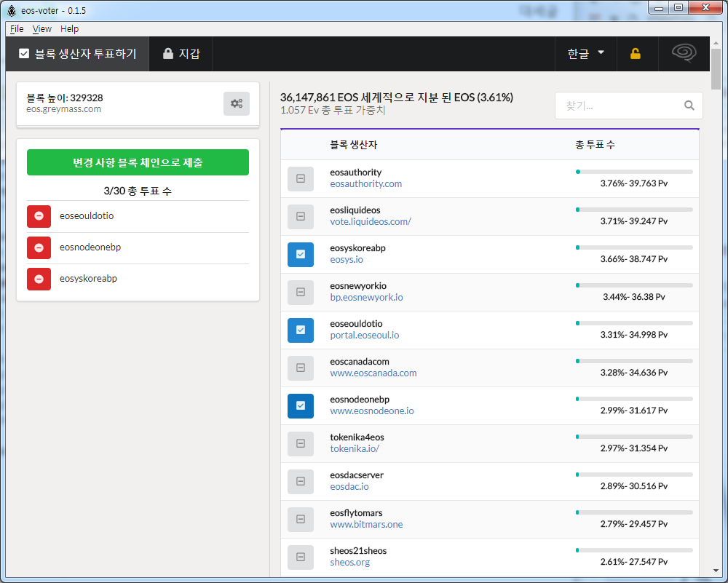Click the 블록 높이: 329328 text
The image size is (728, 583).
point(65,98)
